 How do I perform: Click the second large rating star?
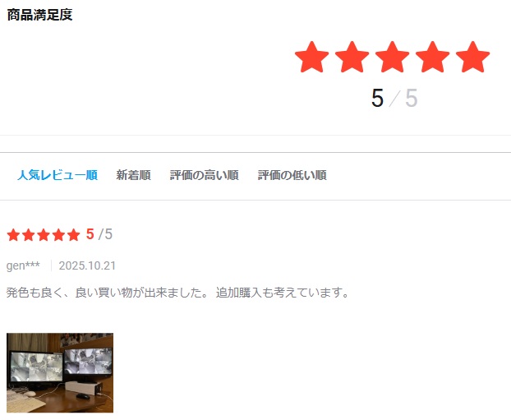(352, 57)
